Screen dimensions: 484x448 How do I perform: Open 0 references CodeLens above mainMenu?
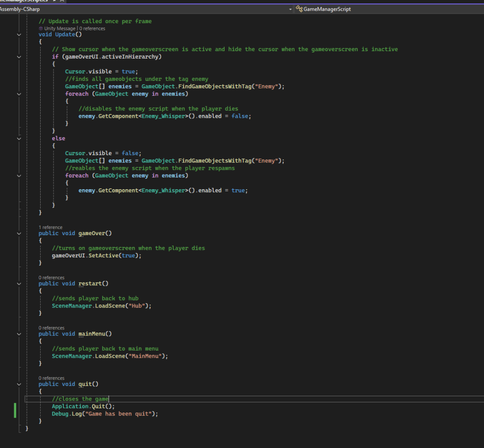[x=52, y=328]
